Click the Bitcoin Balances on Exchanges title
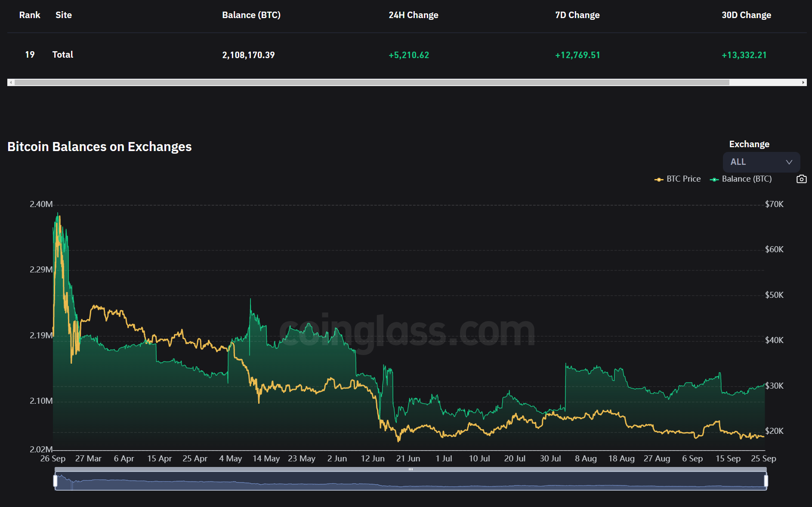 (99, 146)
